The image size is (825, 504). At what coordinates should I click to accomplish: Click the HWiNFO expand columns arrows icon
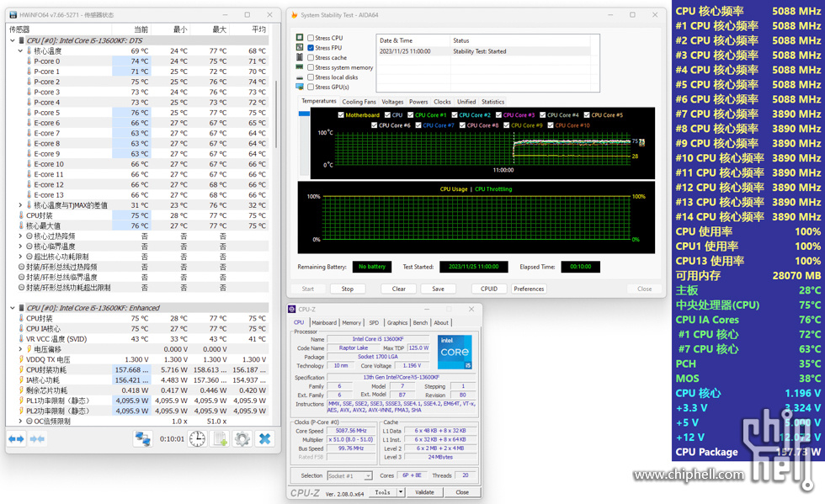[x=16, y=438]
